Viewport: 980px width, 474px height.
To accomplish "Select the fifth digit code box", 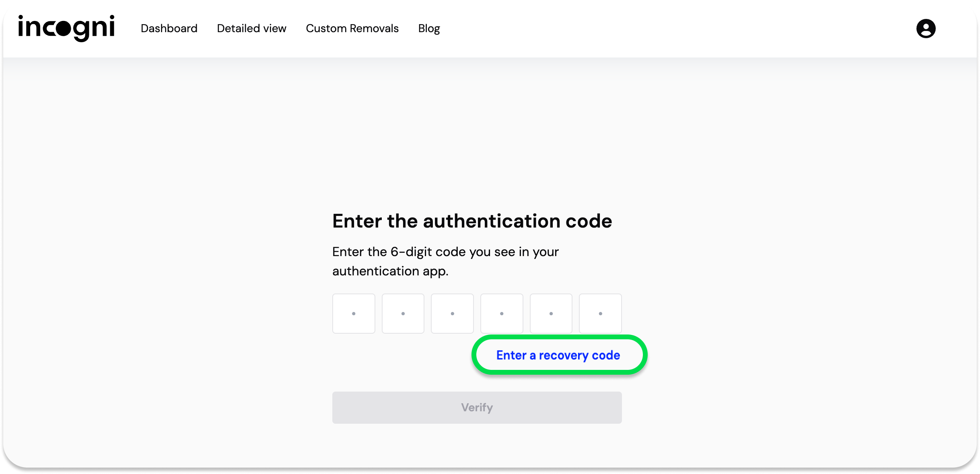I will pyautogui.click(x=551, y=314).
